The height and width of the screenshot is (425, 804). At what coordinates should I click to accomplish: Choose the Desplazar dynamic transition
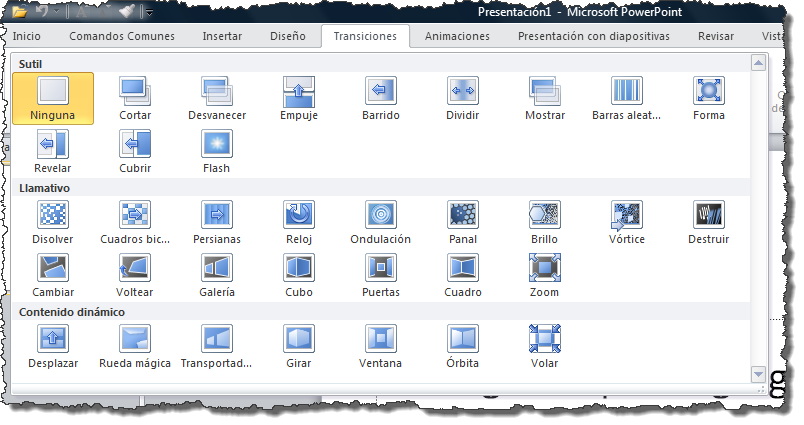click(53, 346)
